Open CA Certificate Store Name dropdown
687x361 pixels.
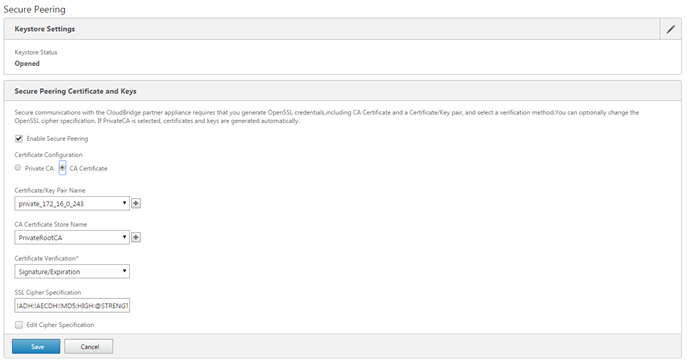click(x=72, y=237)
